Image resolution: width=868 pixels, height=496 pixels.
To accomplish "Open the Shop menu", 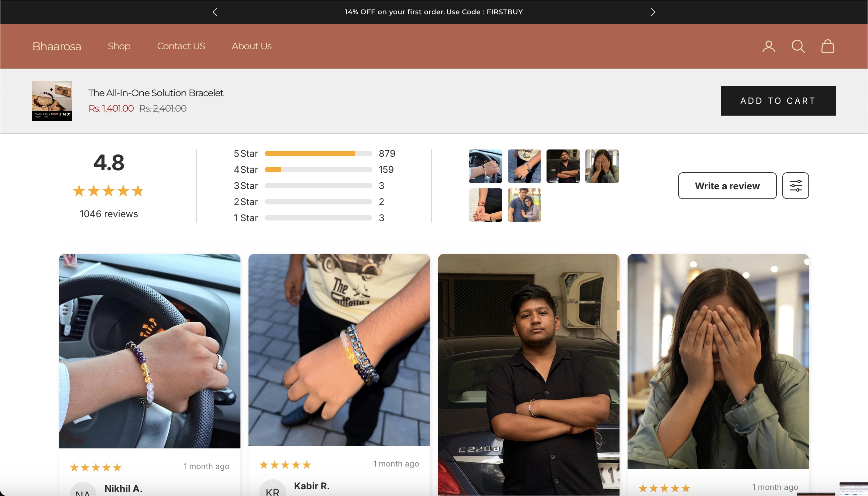I will (x=119, y=46).
